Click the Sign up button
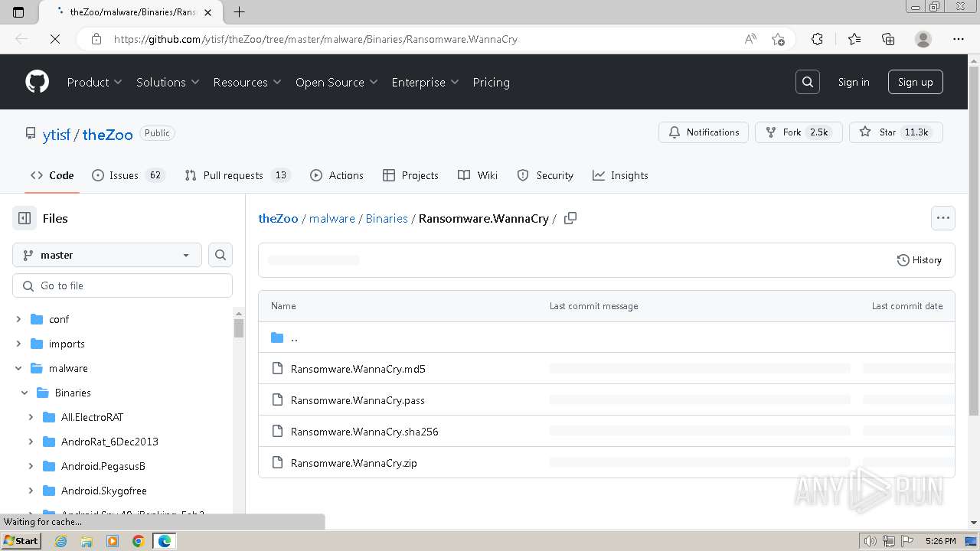 click(x=915, y=82)
